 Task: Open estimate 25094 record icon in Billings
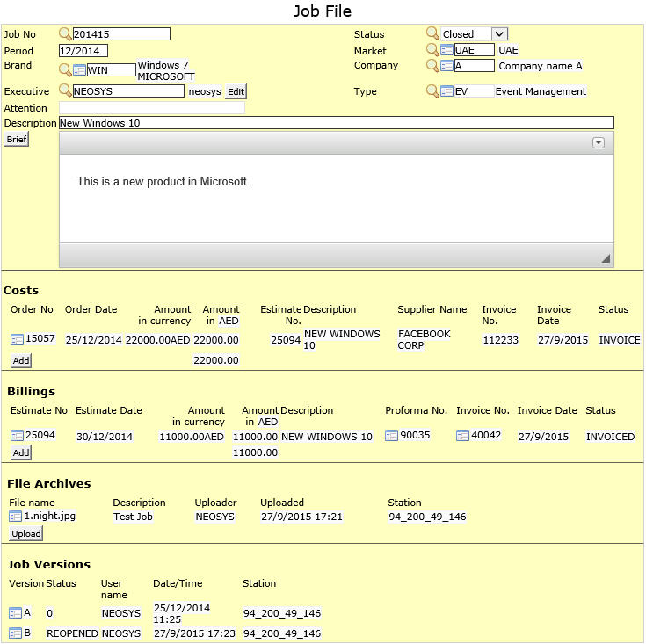(17, 436)
